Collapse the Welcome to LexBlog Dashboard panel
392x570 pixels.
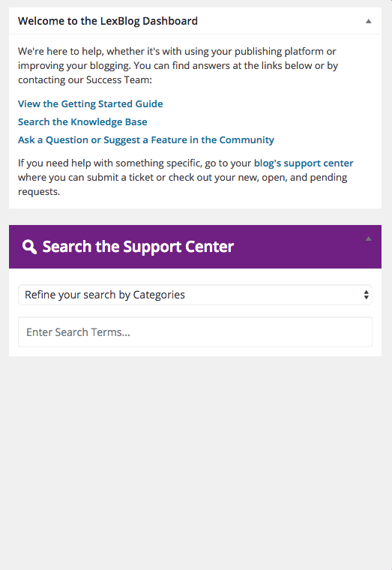tap(368, 21)
